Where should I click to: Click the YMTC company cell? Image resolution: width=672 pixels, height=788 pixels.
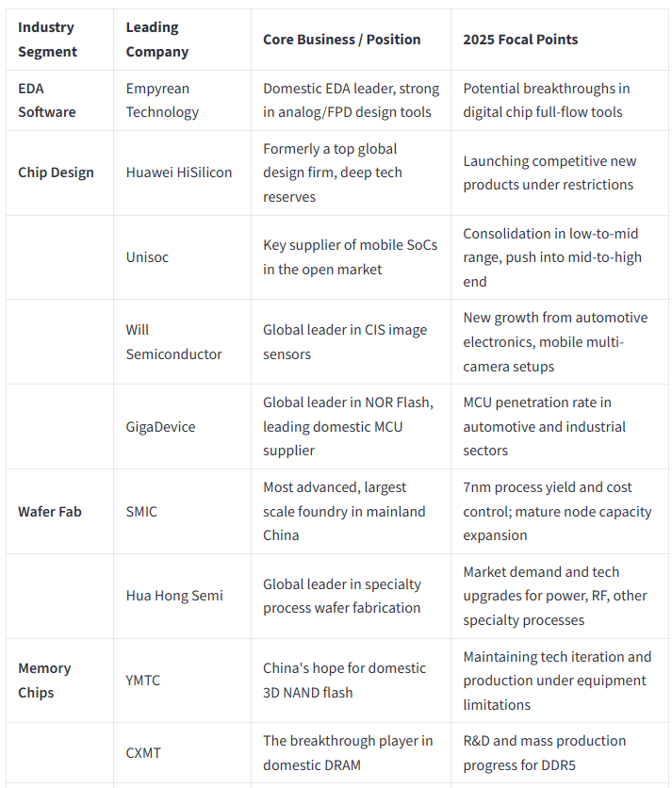(142, 680)
